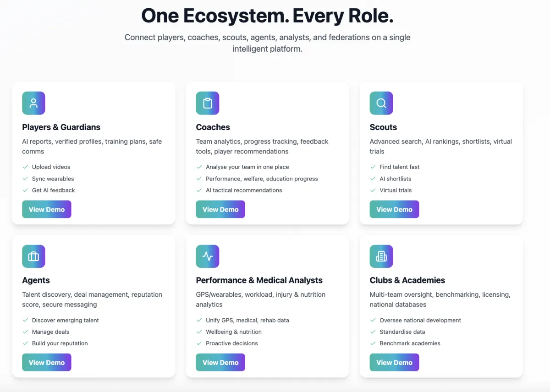Launch View Demo for Scouts
Screen dimensions: 550x392
pos(394,209)
